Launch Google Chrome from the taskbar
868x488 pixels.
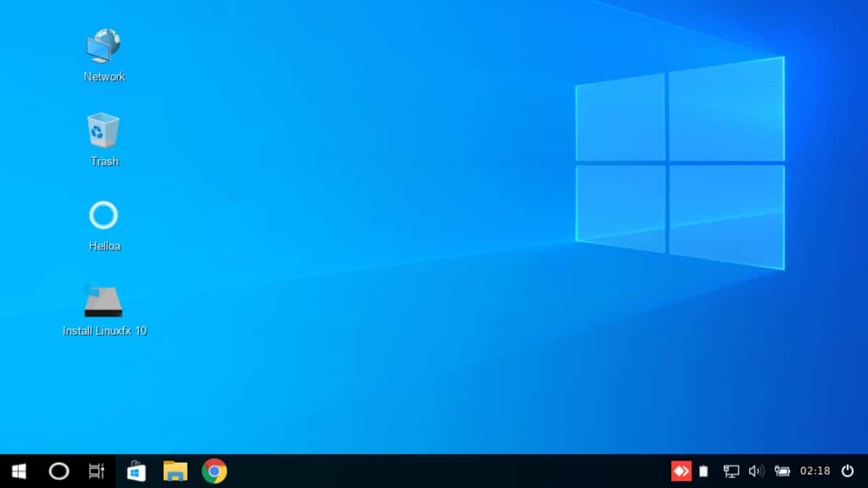(x=214, y=471)
